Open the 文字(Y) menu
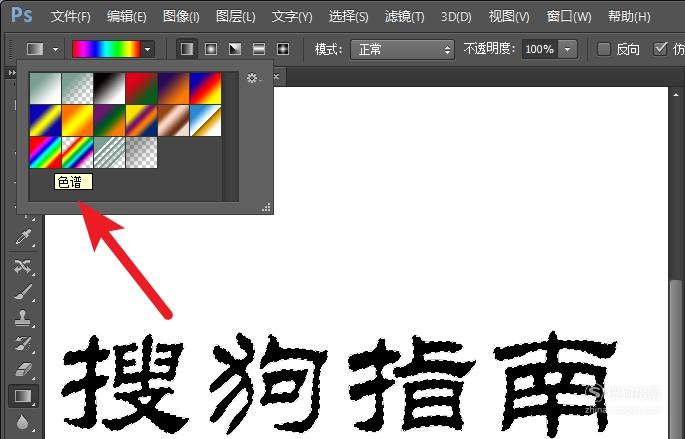The height and width of the screenshot is (439, 685). click(x=292, y=17)
